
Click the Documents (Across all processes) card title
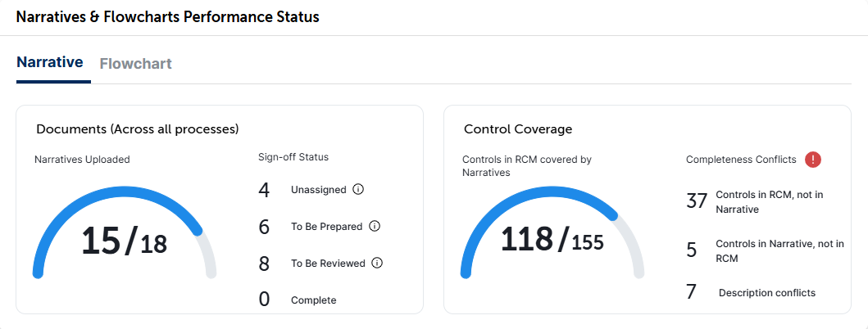pos(137,129)
